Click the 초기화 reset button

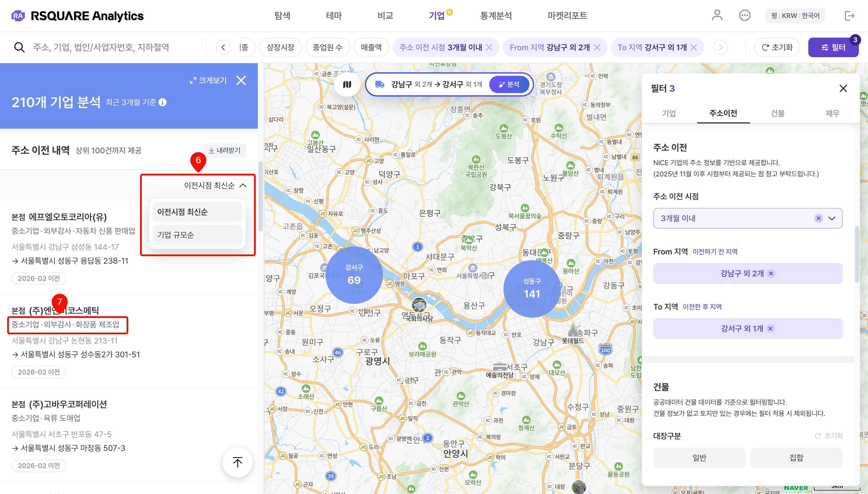777,47
